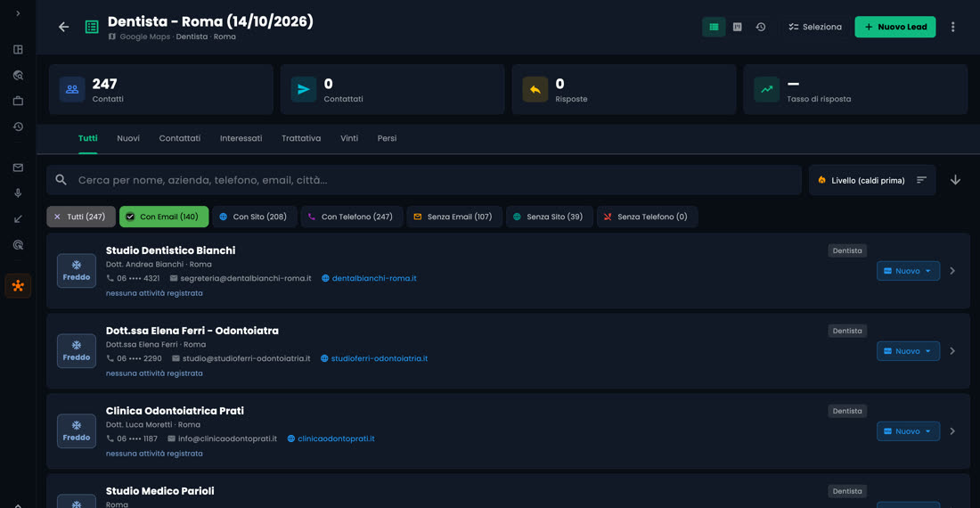Image resolution: width=980 pixels, height=508 pixels.
Task: Click Freddo badge on Dott.ssa Elena Ferri
Action: [77, 350]
